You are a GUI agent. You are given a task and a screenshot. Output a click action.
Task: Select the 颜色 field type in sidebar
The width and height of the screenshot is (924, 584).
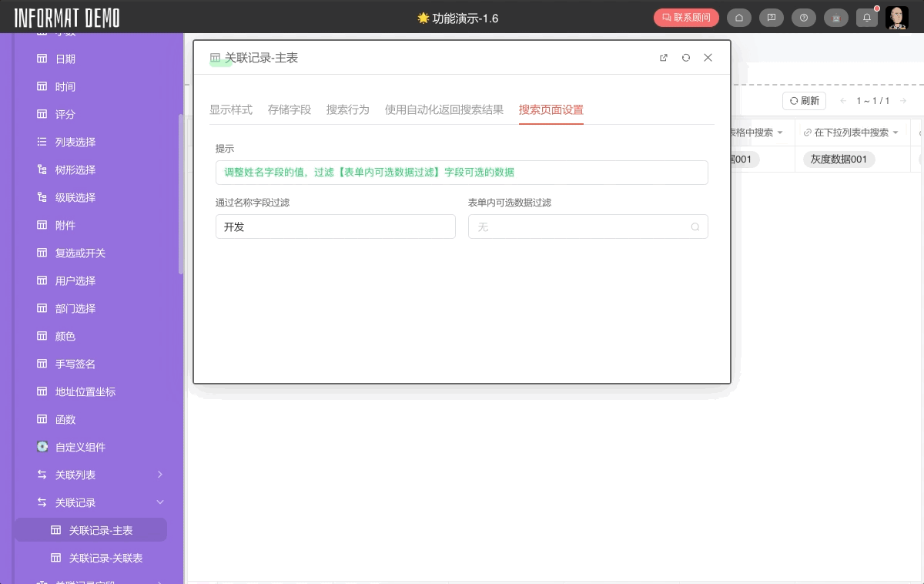coord(65,336)
